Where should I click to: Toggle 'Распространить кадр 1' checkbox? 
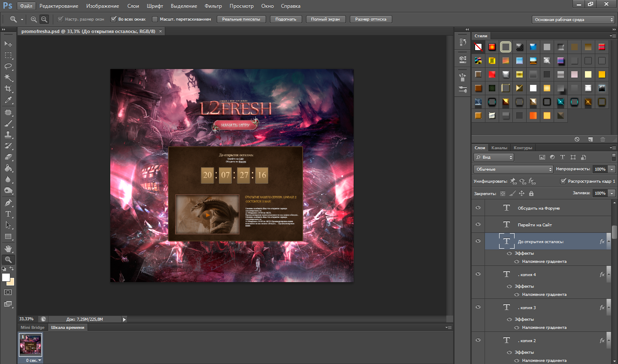click(563, 181)
